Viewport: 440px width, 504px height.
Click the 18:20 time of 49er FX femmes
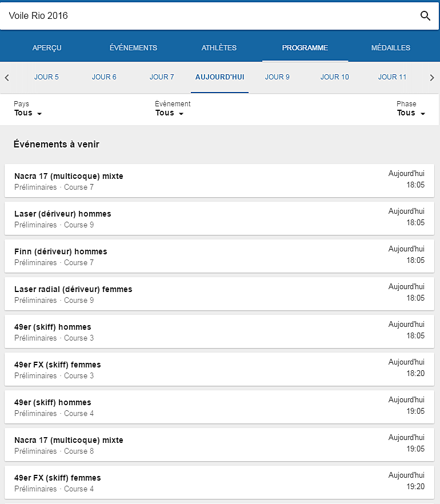[x=415, y=373]
